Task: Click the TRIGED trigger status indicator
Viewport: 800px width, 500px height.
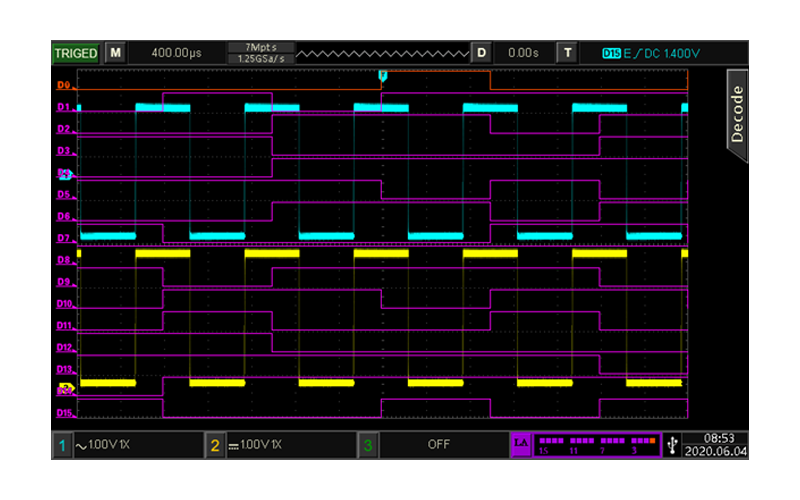Action: (x=76, y=52)
